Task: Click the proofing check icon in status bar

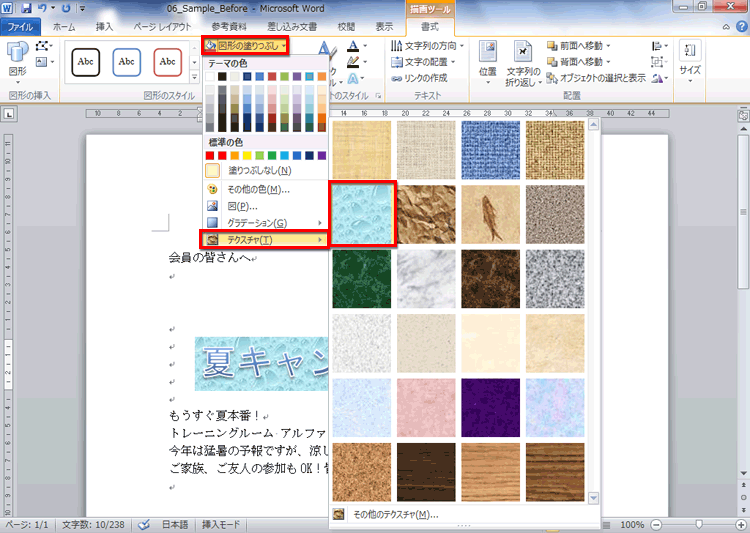Action: [144, 524]
